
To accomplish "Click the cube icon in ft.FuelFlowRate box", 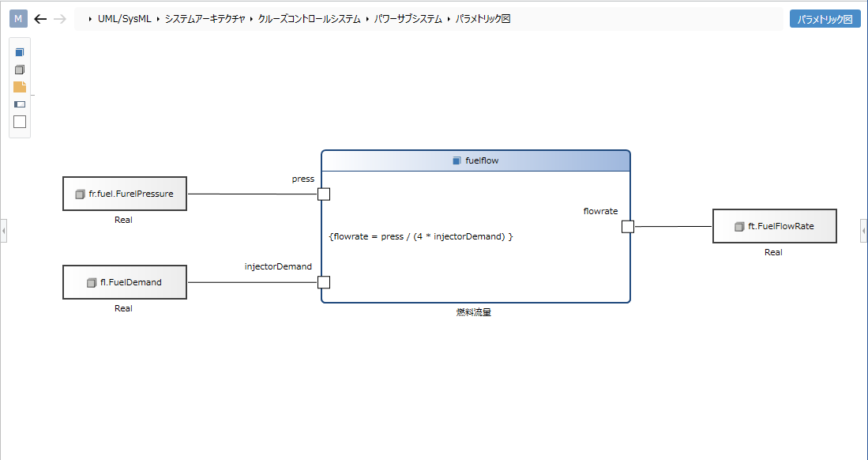I will (739, 227).
